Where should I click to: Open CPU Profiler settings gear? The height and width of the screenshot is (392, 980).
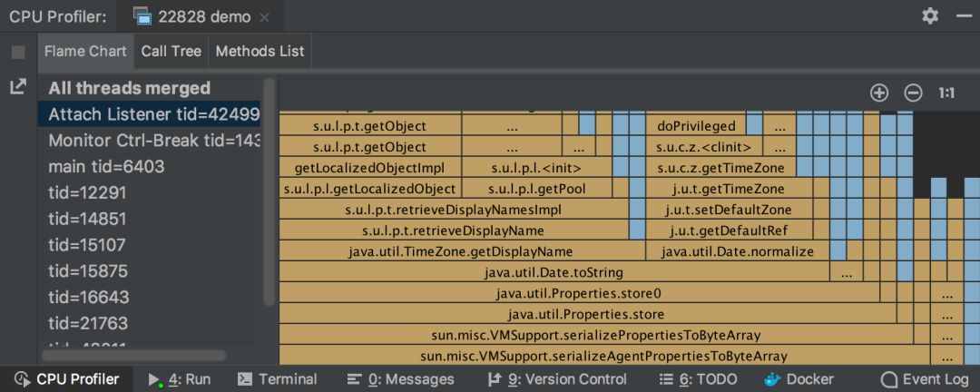(x=930, y=16)
